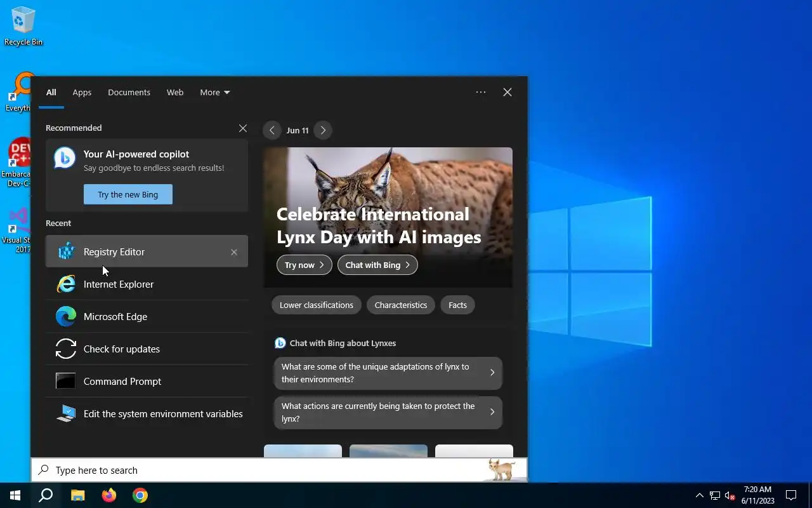Ask what actions protect the lynx
The image size is (812, 508).
388,412
